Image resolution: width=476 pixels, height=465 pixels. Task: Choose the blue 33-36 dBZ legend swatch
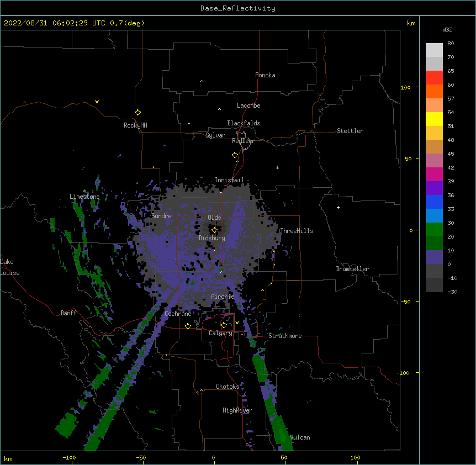pos(434,202)
